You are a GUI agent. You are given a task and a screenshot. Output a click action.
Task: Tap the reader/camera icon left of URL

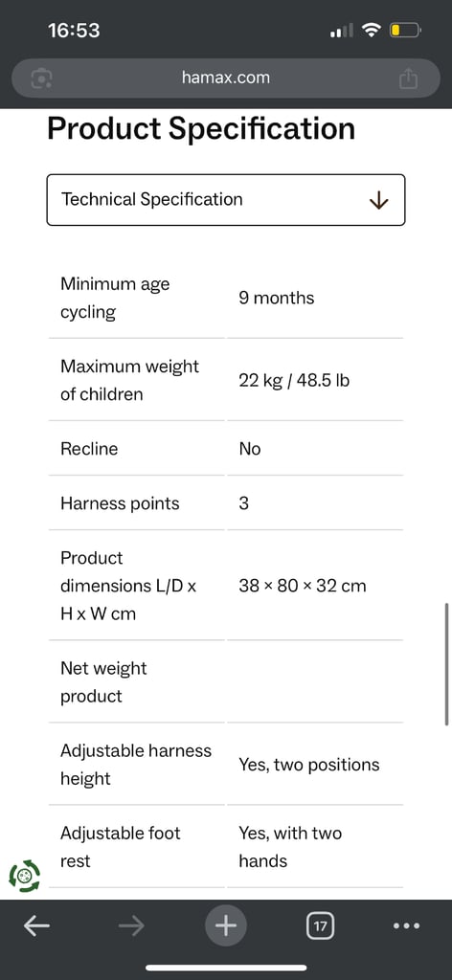(x=41, y=78)
